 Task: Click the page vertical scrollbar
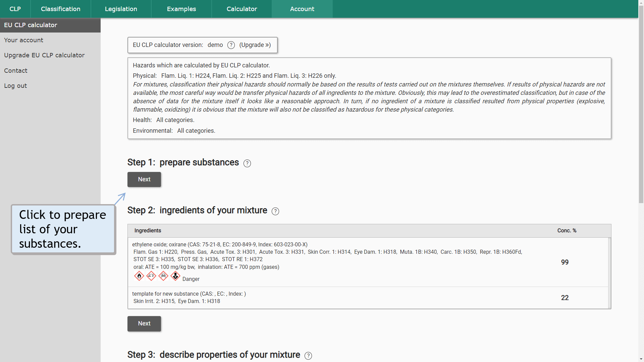[x=641, y=111]
